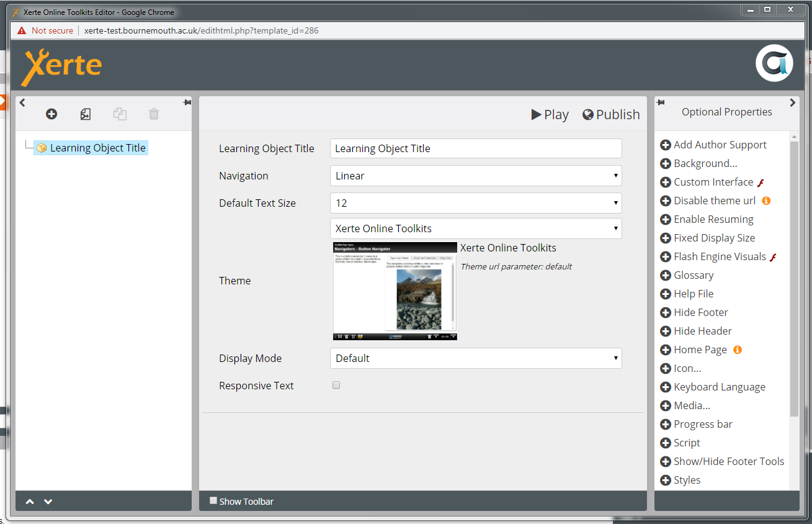
Task: Click plus icon next to Help File
Action: click(666, 294)
